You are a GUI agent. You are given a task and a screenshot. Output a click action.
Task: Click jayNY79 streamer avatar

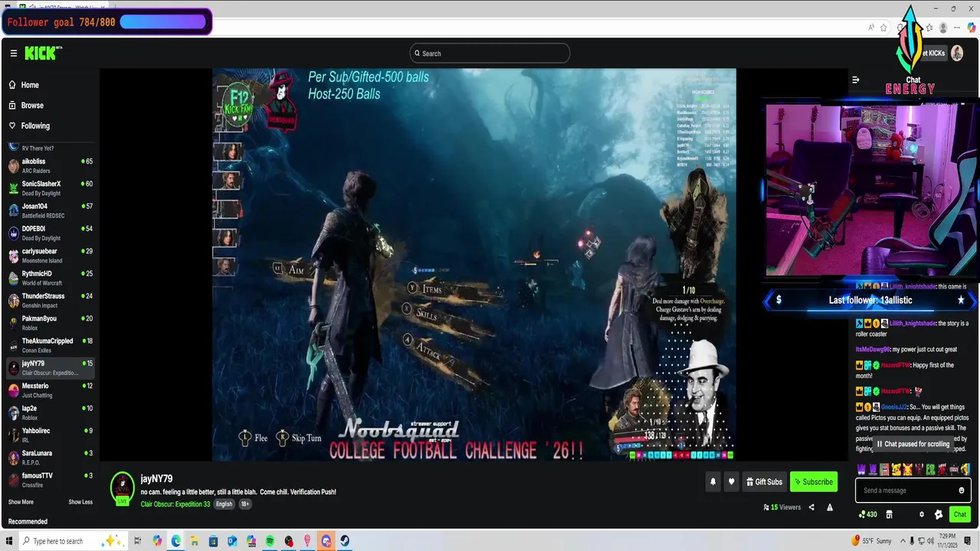click(x=122, y=488)
